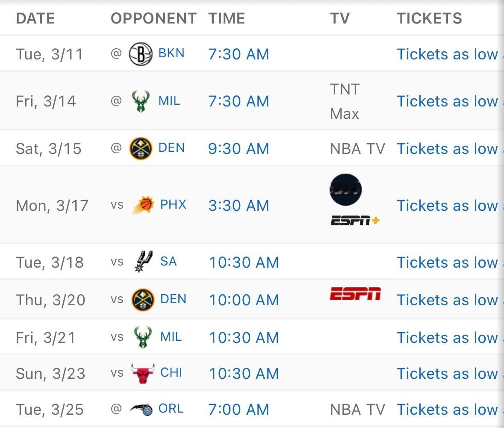Click the Brooklyn Nets logo icon
Viewport: 504px width, 428px height.
141,54
